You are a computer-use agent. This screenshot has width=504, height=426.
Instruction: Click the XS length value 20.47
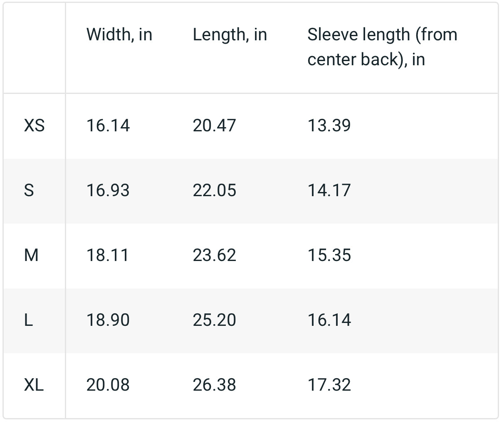click(x=214, y=126)
